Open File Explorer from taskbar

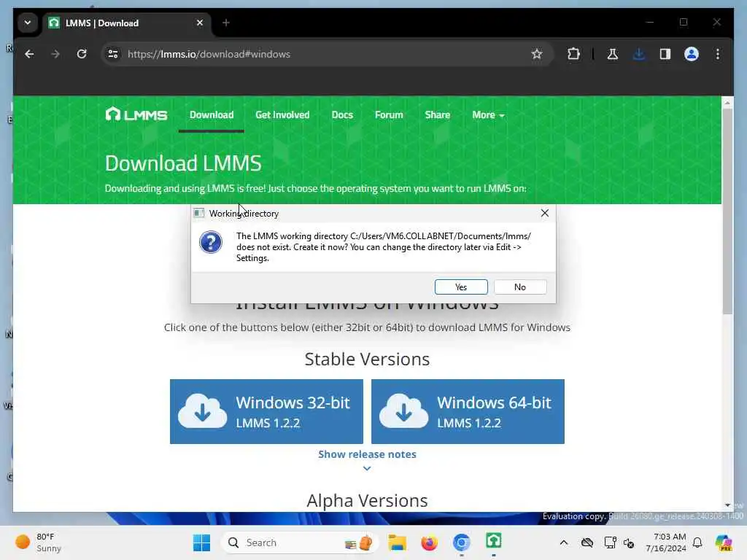tap(397, 542)
